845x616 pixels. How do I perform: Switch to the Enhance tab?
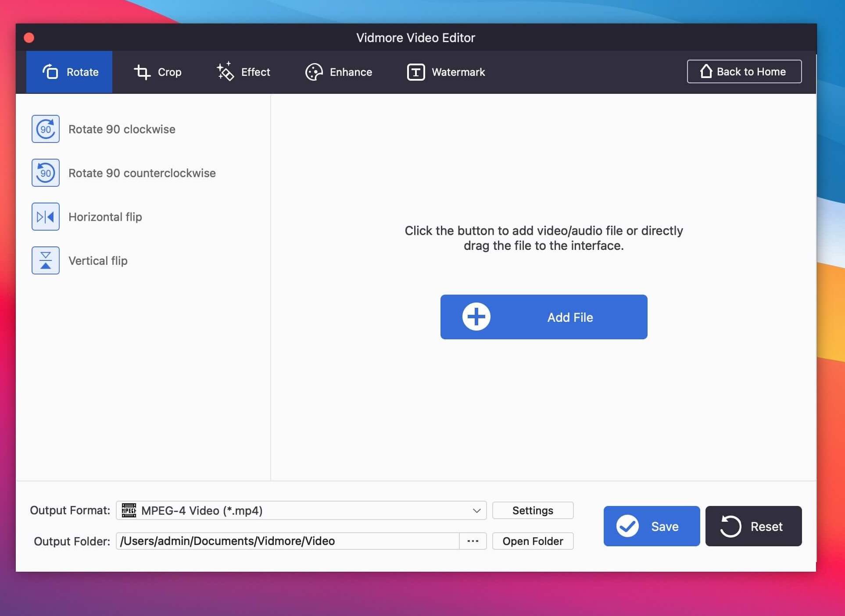pos(339,72)
